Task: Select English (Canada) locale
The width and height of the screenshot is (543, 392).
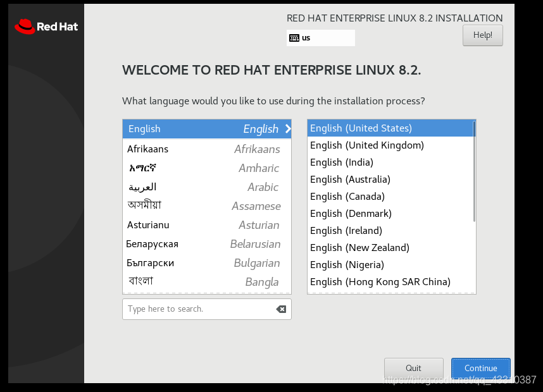Action: pyautogui.click(x=390, y=197)
